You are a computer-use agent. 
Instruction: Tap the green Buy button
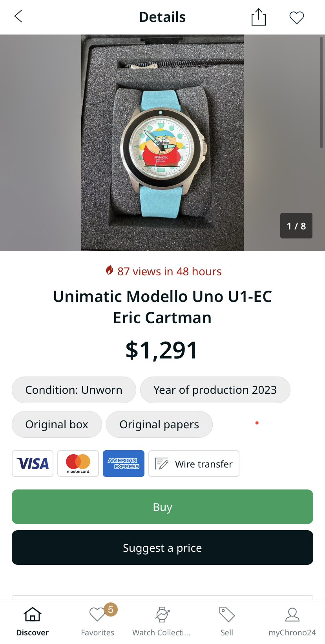162,507
